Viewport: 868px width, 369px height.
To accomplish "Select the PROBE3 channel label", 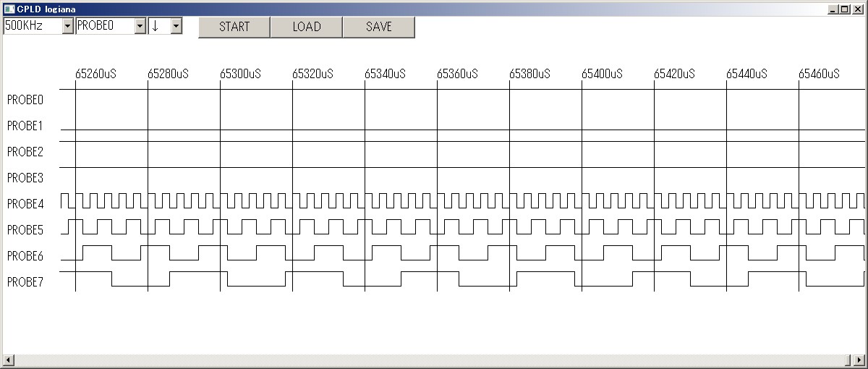I will coord(25,178).
